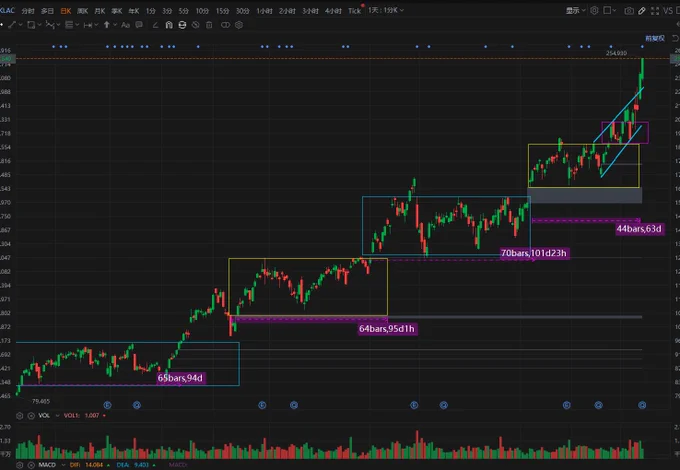The width and height of the screenshot is (680, 470).
Task: Select the polyline pattern tool
Action: [x=50, y=25]
